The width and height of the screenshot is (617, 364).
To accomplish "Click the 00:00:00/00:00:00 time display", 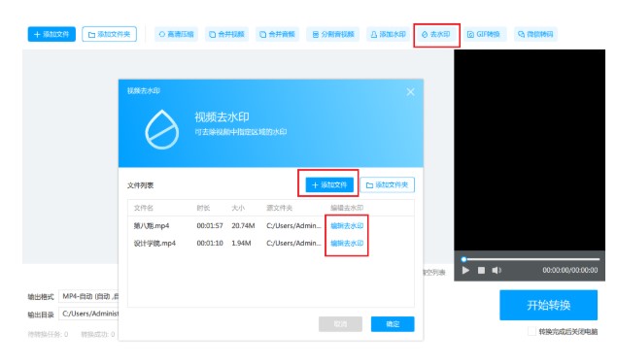I will pyautogui.click(x=569, y=271).
